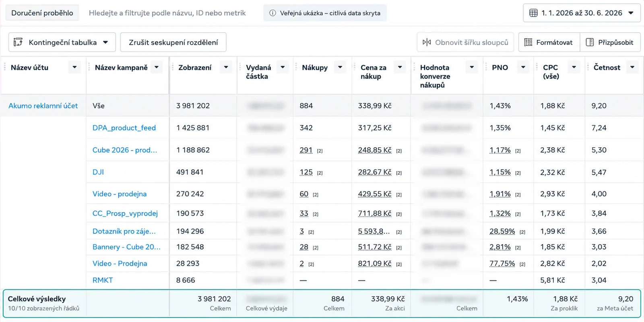Open footnote [2] next to DJI purchases

(320, 173)
